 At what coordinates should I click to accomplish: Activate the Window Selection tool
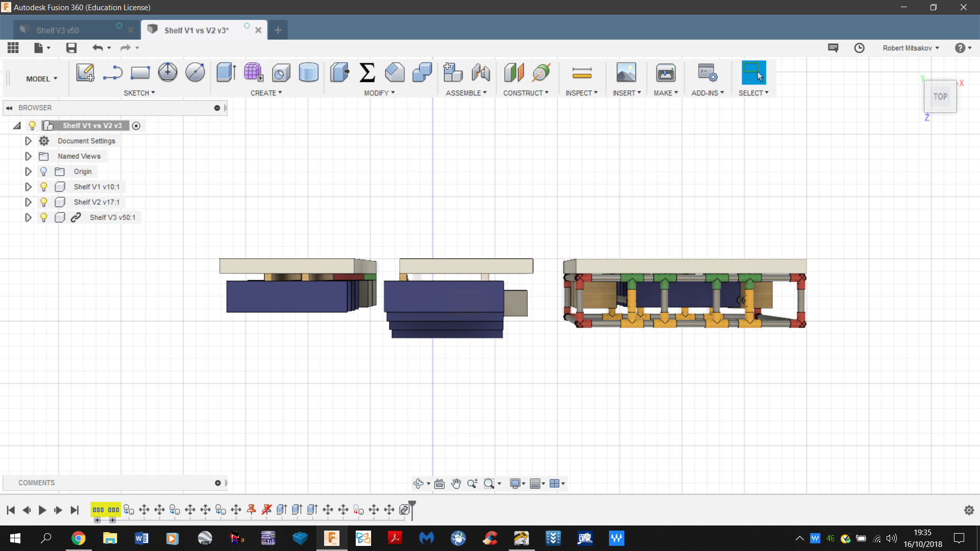tap(753, 72)
